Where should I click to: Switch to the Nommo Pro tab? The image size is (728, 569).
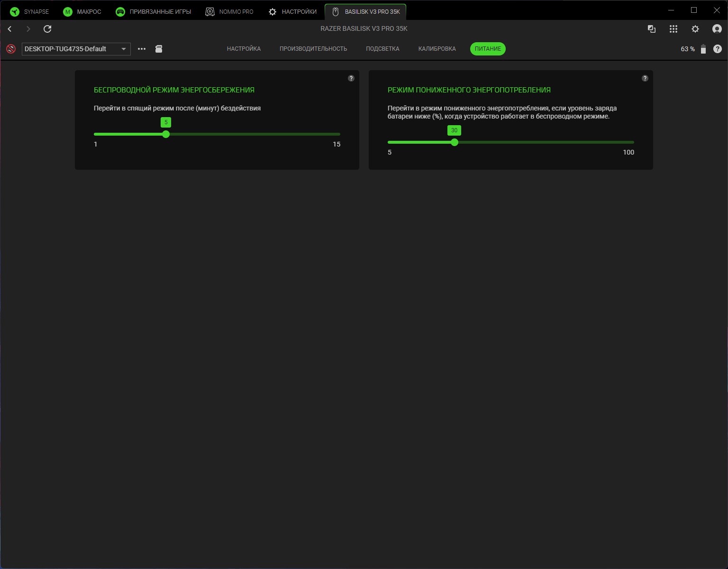(229, 11)
